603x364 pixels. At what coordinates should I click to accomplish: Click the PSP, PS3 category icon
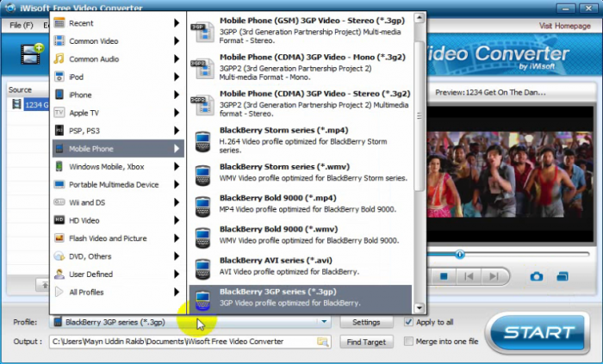[59, 131]
